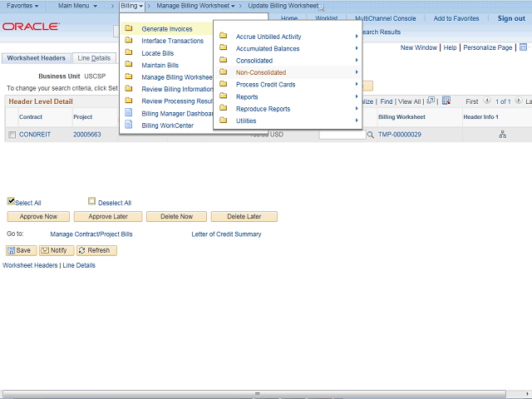
Task: Click the Reports folder icon
Action: pyautogui.click(x=224, y=96)
